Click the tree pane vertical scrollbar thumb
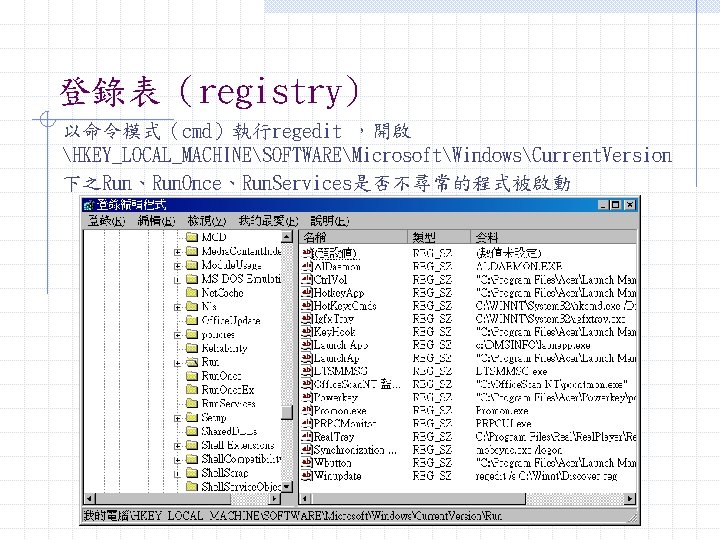This screenshot has height=540, width=720. pyautogui.click(x=287, y=412)
